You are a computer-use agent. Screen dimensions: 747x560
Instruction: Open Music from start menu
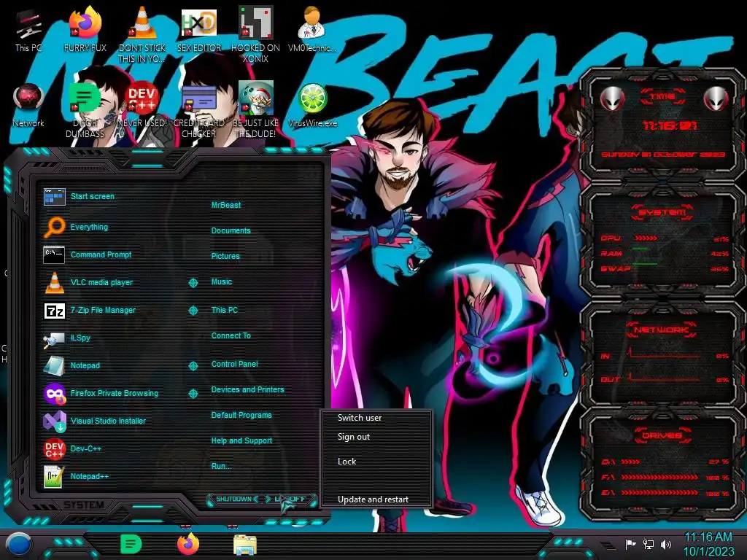tap(222, 282)
